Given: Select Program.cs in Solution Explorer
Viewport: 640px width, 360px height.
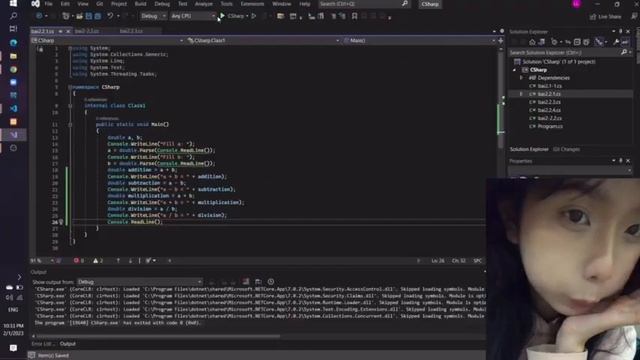Looking at the screenshot, I should point(549,127).
